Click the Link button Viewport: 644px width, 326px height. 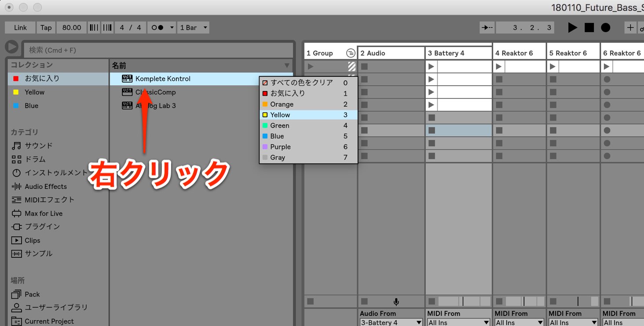(20, 28)
